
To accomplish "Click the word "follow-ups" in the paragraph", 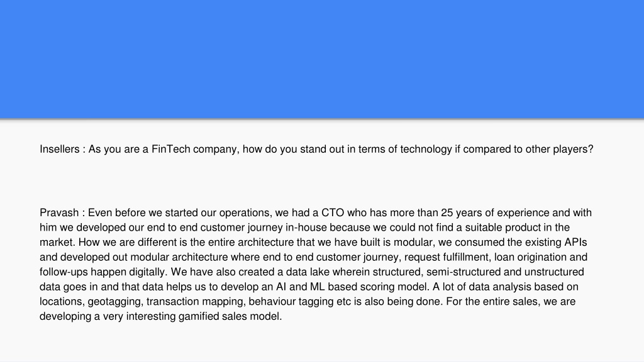I will 64,272.
